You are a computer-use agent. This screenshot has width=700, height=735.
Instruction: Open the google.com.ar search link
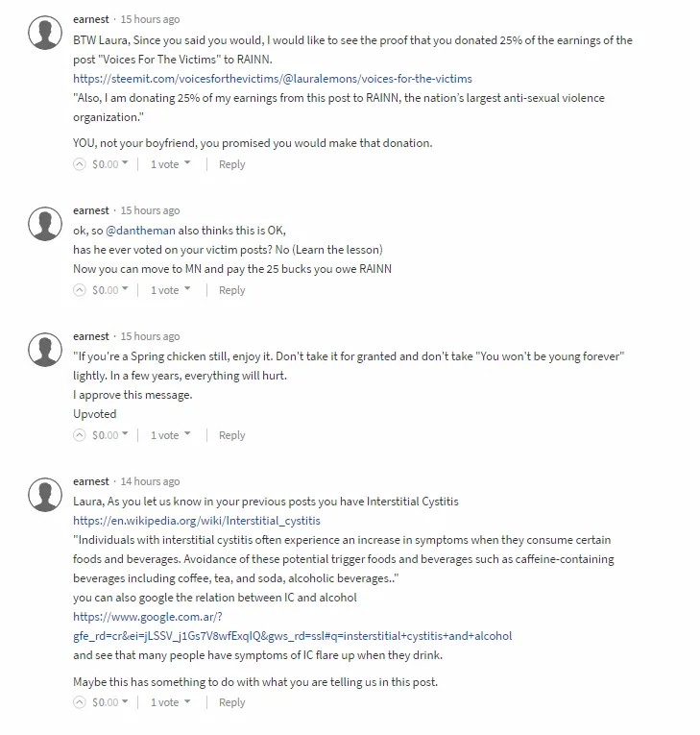[292, 626]
